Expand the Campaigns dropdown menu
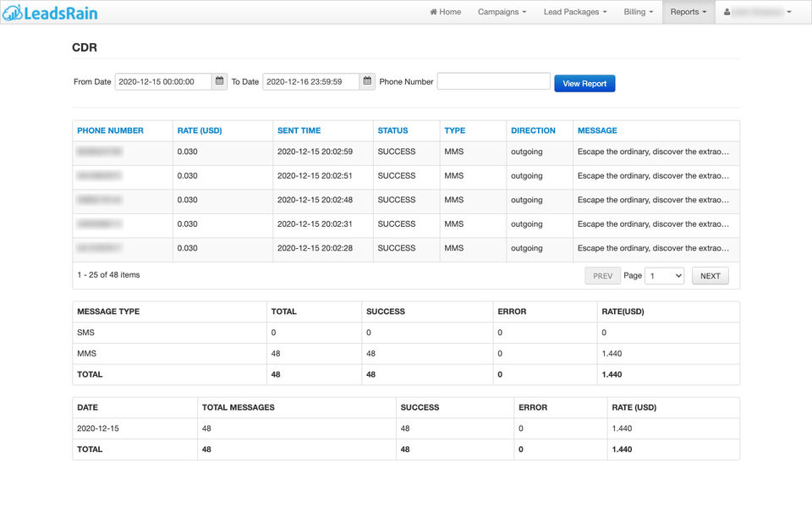This screenshot has height=508, width=812. click(502, 12)
